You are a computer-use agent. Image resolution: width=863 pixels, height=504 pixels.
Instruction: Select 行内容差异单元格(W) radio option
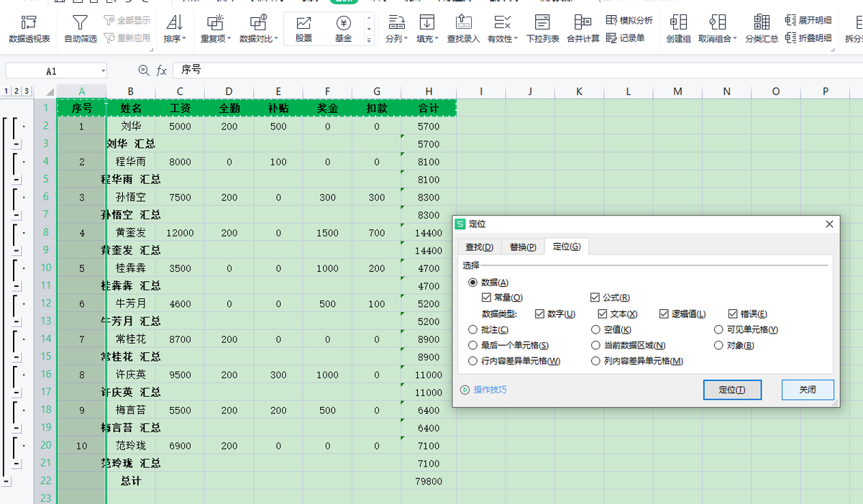472,361
